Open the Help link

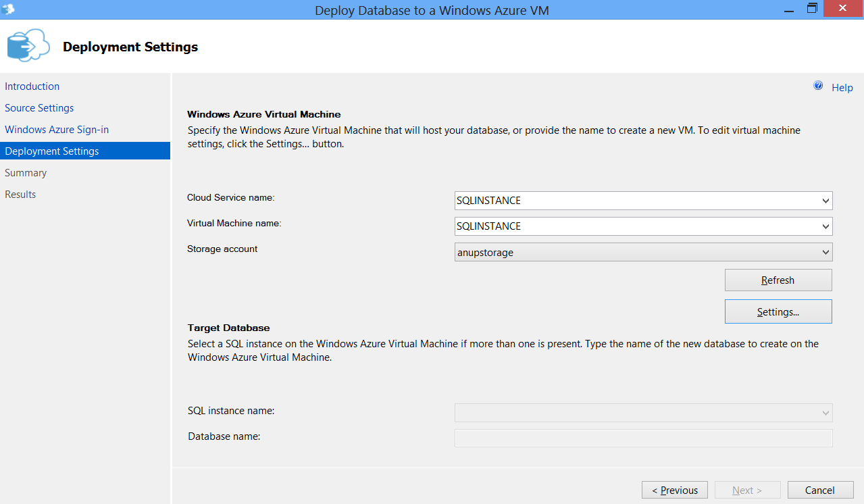pyautogui.click(x=842, y=88)
